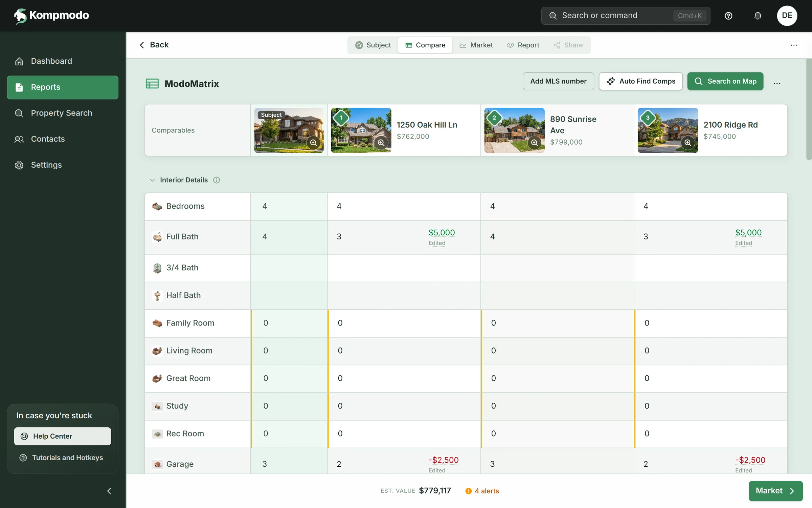Edit Garage -$2,500 adjustment for Ridge Rd
Image resolution: width=812 pixels, height=508 pixels.
point(750,460)
